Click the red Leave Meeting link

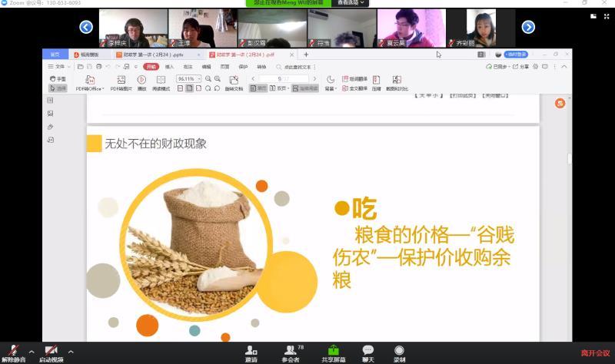595,353
